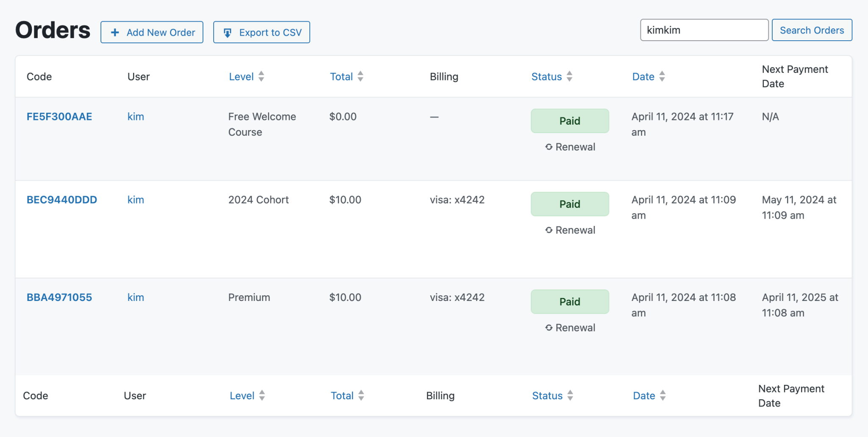
Task: Toggle Paid status on Free Welcome Course order
Action: click(x=570, y=120)
